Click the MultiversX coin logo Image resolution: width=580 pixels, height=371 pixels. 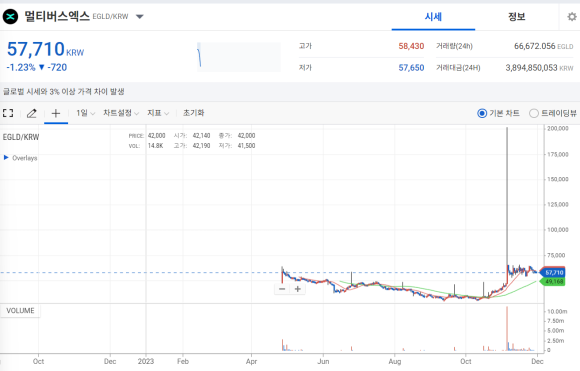pos(10,17)
